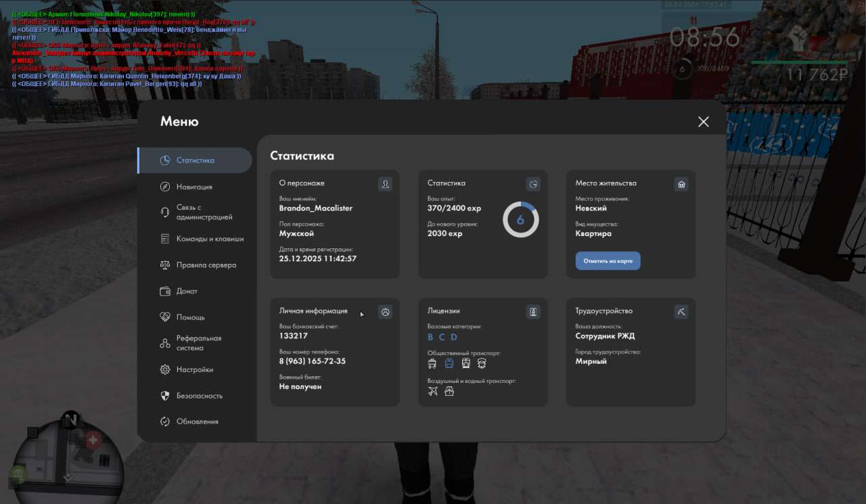This screenshot has height=504, width=866.
Task: Open the Настройки menu section
Action: point(195,369)
